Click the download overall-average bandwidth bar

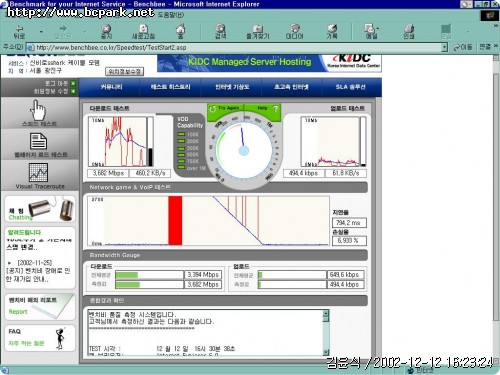[149, 275]
